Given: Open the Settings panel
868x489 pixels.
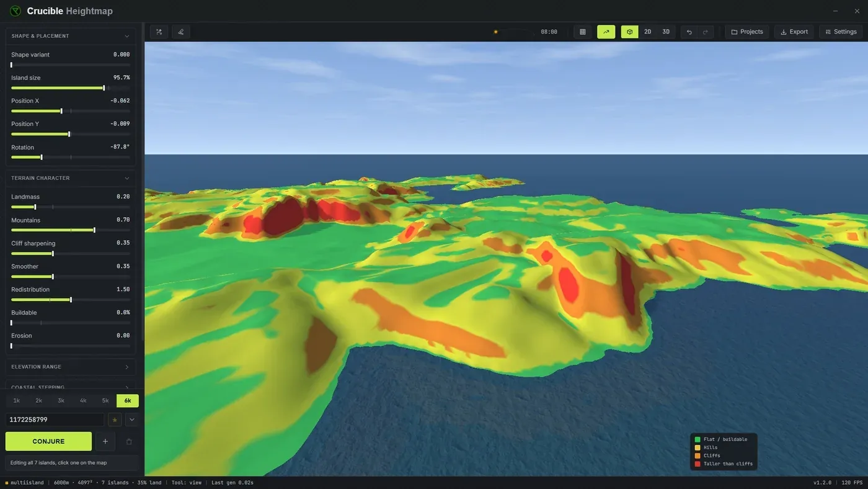Looking at the screenshot, I should click(x=841, y=32).
